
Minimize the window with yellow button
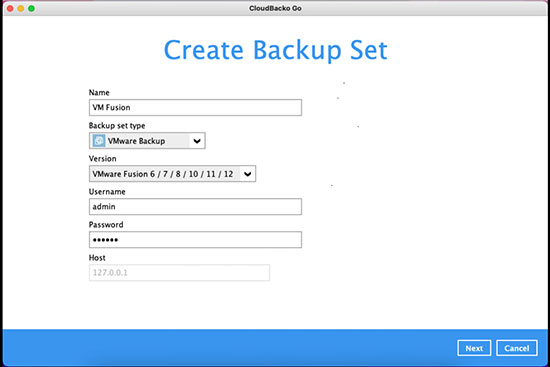click(21, 8)
